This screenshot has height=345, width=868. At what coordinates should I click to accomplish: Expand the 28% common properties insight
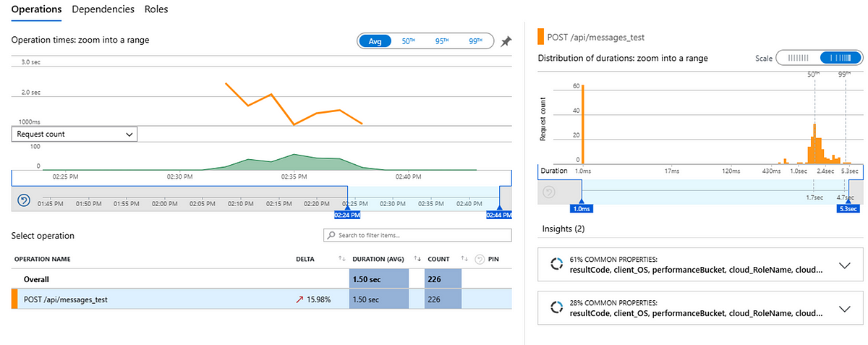click(x=843, y=309)
